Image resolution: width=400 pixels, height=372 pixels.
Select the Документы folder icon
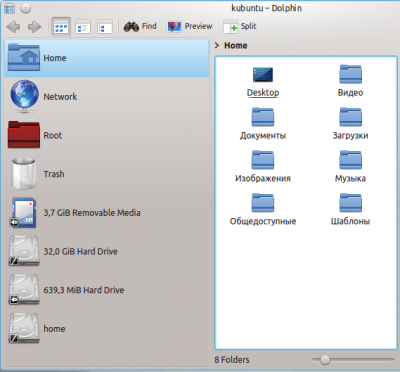pyautogui.click(x=263, y=117)
